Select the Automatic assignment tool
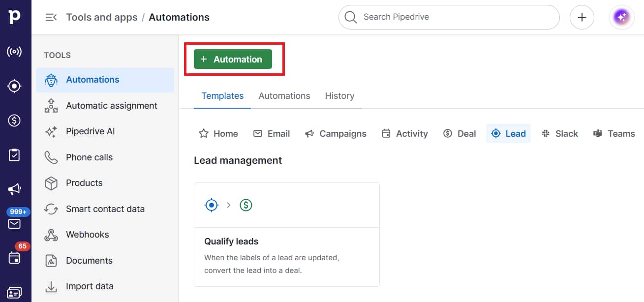The height and width of the screenshot is (302, 644). 111,105
